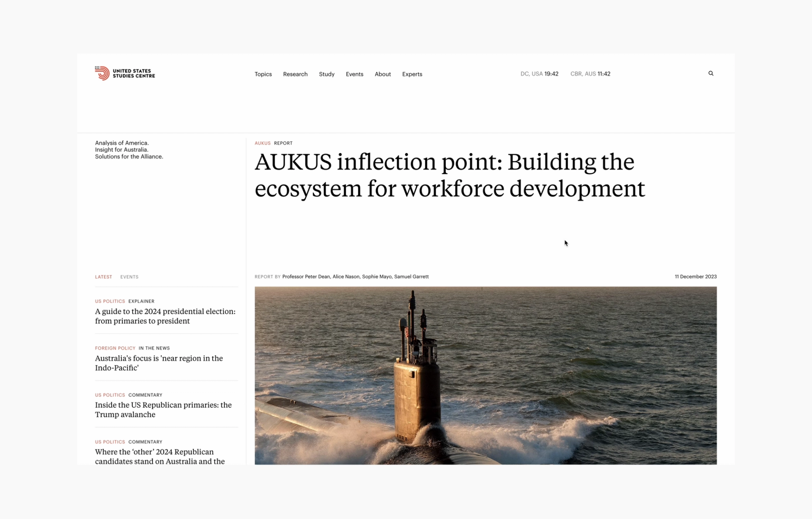The image size is (812, 519).
Task: Open the About navigation item
Action: (x=382, y=74)
